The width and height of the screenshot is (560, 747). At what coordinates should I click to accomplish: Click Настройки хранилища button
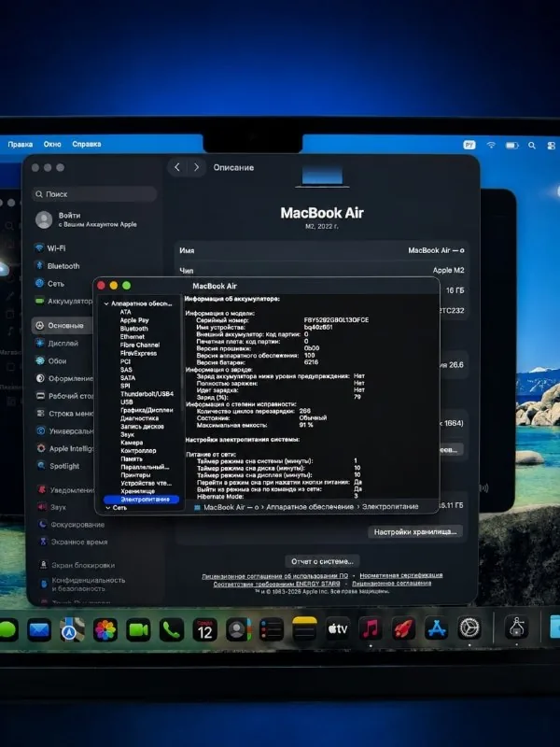[415, 531]
